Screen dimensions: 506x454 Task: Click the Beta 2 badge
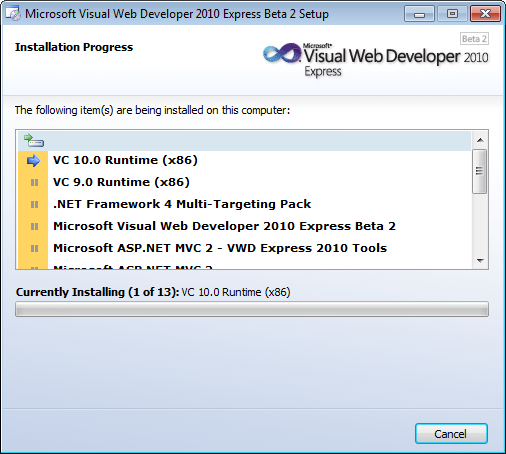click(x=474, y=39)
